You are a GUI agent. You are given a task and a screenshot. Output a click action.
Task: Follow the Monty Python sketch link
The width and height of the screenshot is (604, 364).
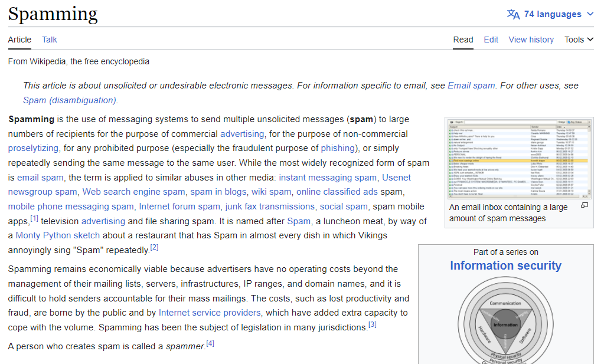[57, 235]
